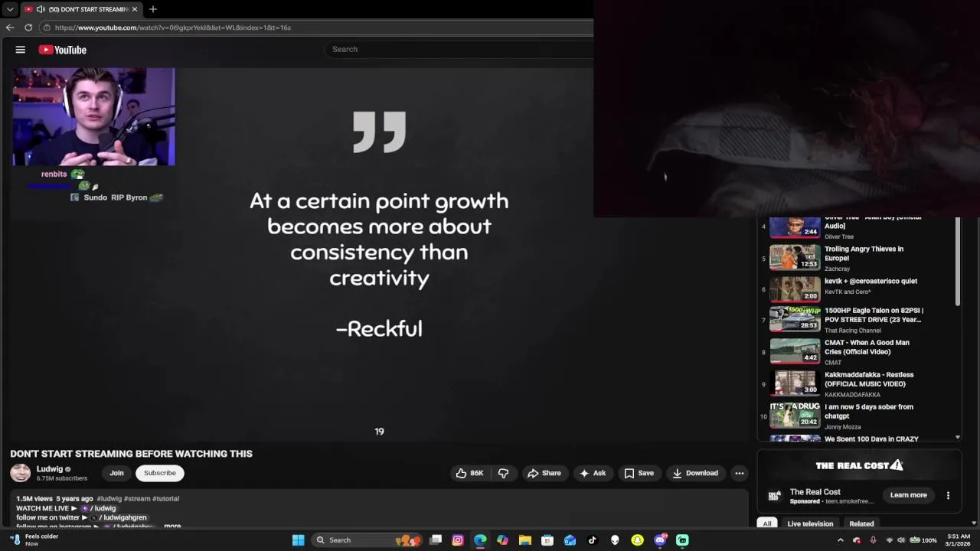Open Alienware app from the taskbar
The height and width of the screenshot is (551, 980).
[x=615, y=540]
